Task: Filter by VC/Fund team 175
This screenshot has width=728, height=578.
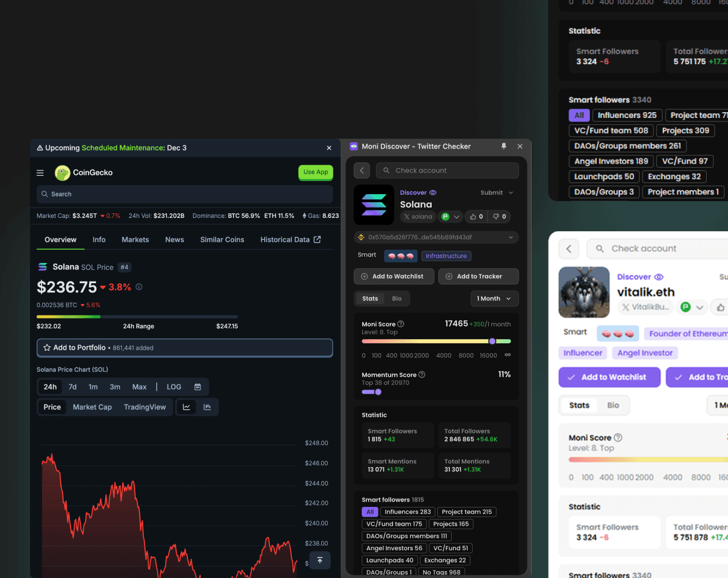Action: pyautogui.click(x=394, y=524)
